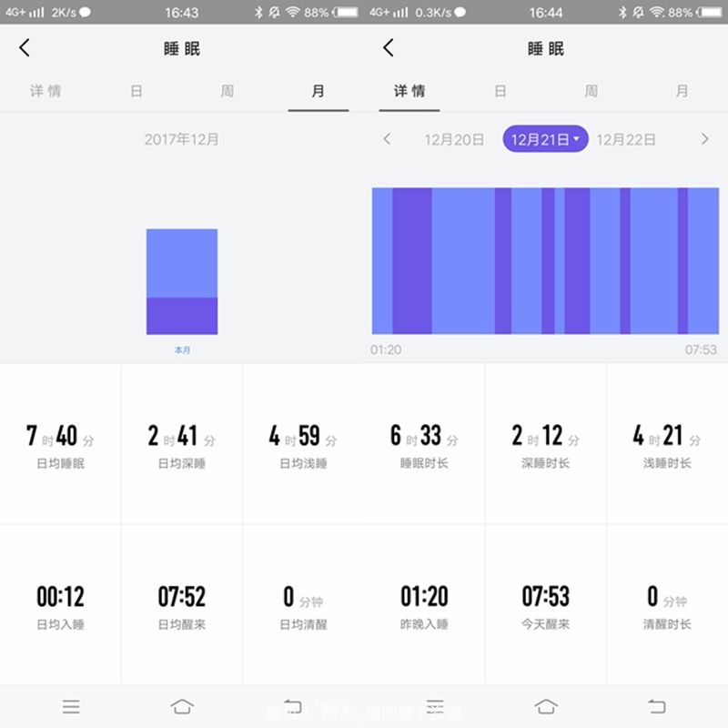Tap the left chevron to go to previous day

tap(387, 139)
